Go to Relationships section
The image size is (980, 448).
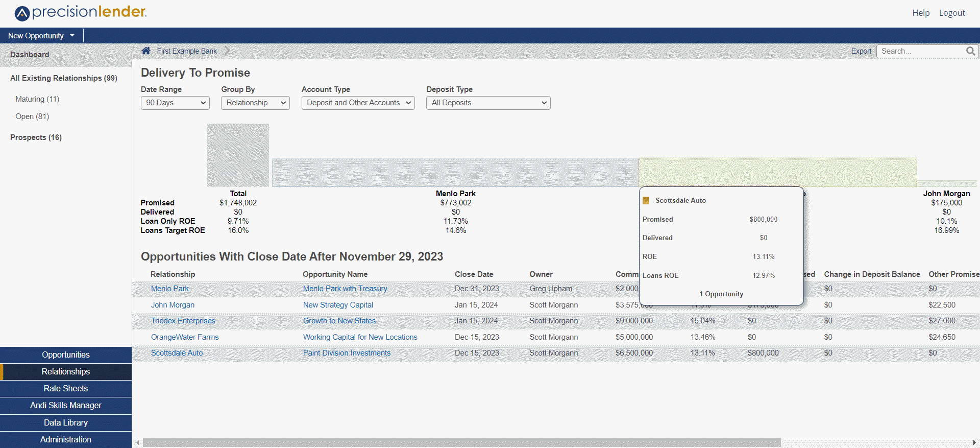66,371
